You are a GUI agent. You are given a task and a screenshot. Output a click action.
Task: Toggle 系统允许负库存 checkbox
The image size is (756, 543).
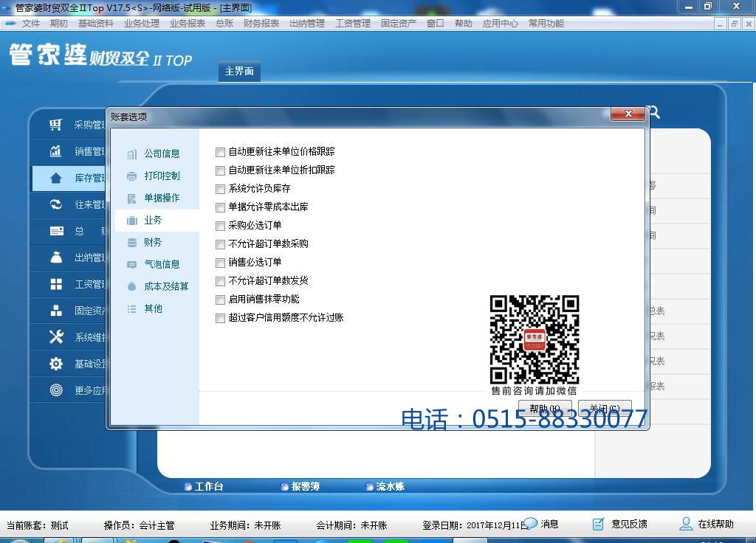click(220, 189)
